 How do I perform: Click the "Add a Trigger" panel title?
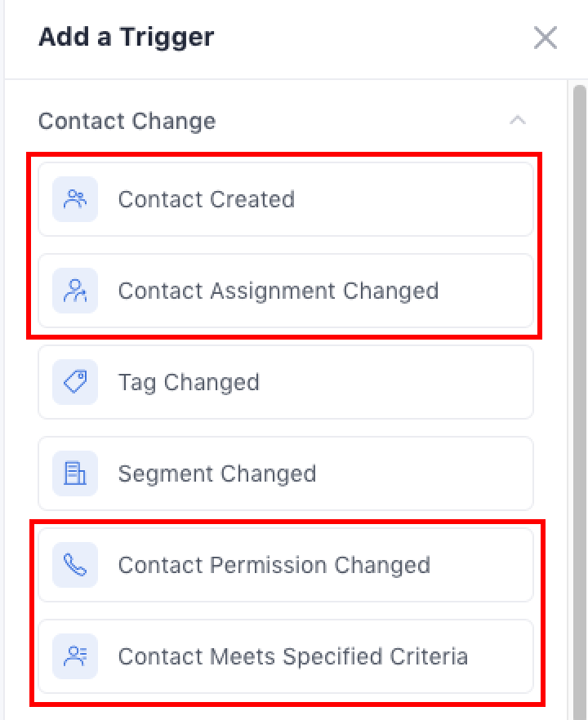126,37
